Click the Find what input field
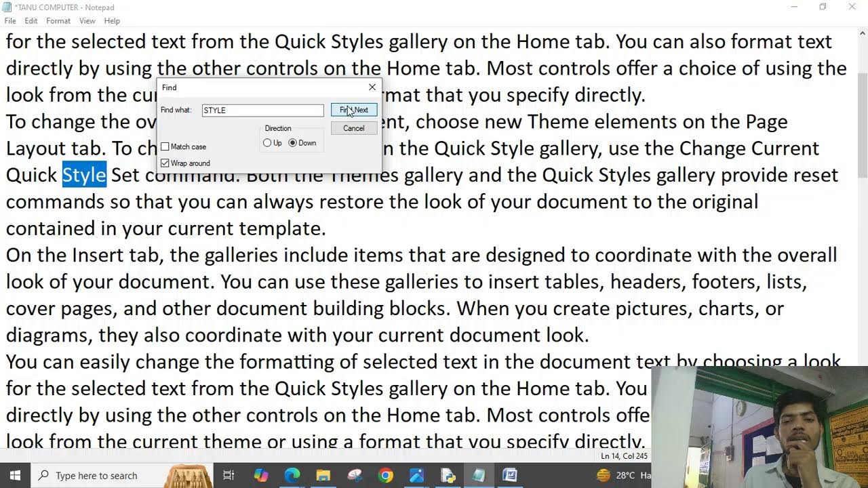Viewport: 868px width, 488px height. point(262,110)
